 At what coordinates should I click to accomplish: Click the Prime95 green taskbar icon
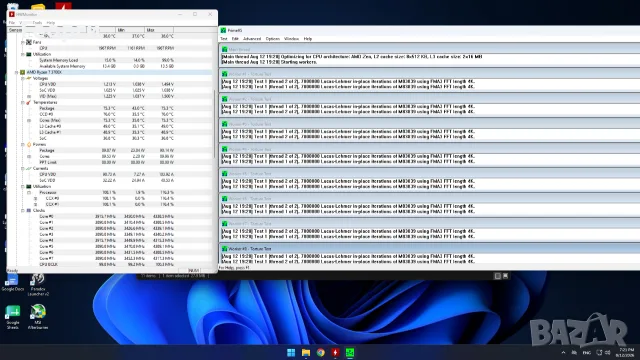click(x=350, y=352)
